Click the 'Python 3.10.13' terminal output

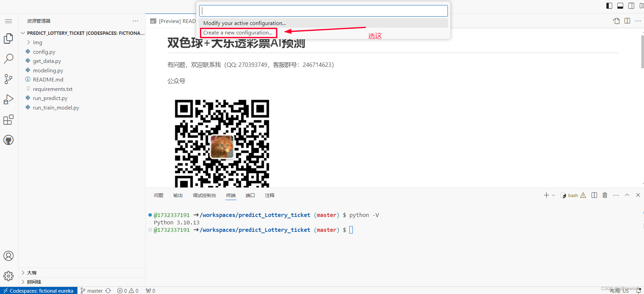click(177, 223)
